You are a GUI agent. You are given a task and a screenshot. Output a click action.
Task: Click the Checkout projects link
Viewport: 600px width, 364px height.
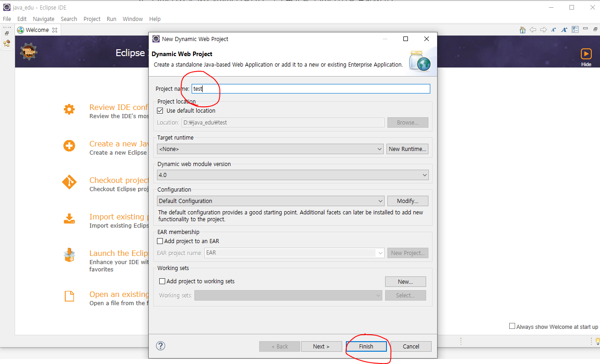[x=119, y=180]
